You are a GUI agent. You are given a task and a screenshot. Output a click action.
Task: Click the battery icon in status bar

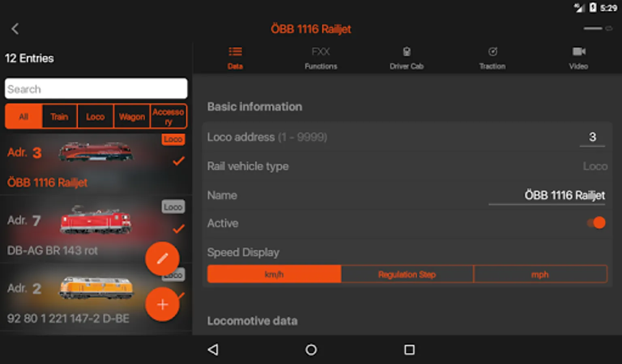pos(593,7)
